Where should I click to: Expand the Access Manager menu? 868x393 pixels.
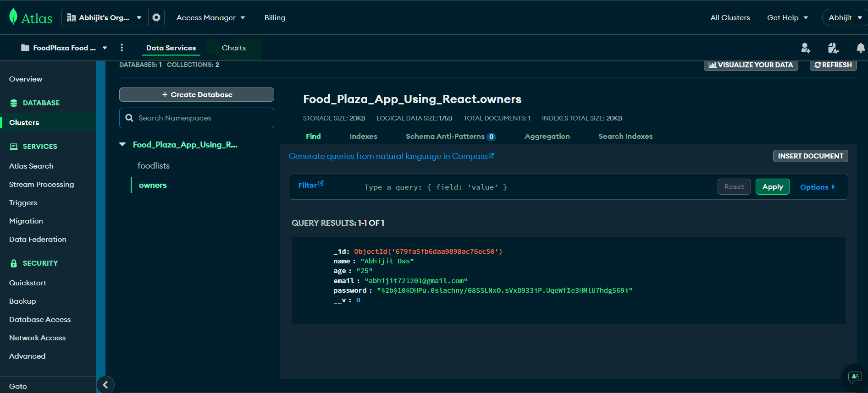[211, 17]
